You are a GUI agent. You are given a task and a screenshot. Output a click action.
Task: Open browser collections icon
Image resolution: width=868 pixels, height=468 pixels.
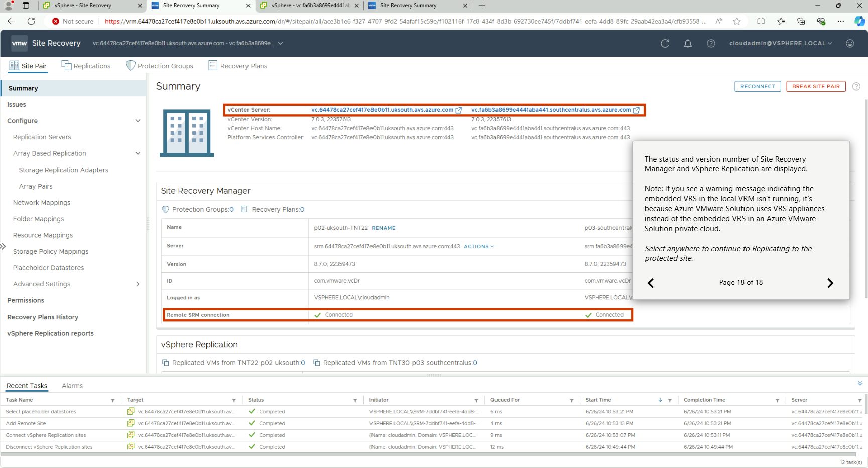(x=801, y=21)
